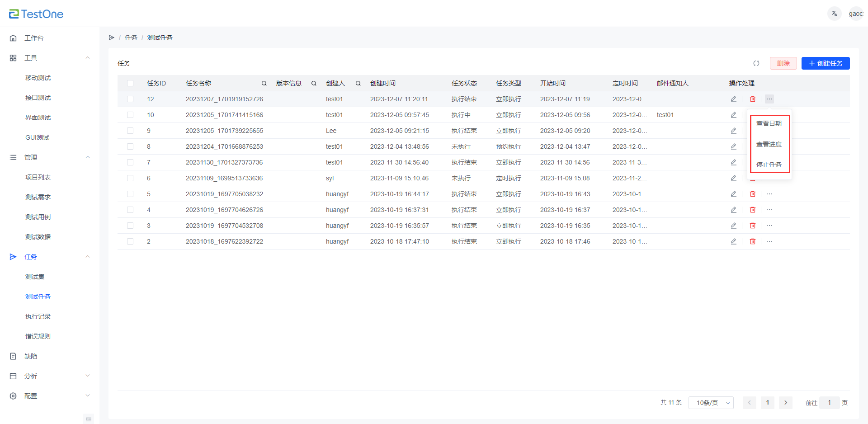Screen dimensions: 868x424
Task: Click the 前往 page number input field
Action: coord(829,403)
